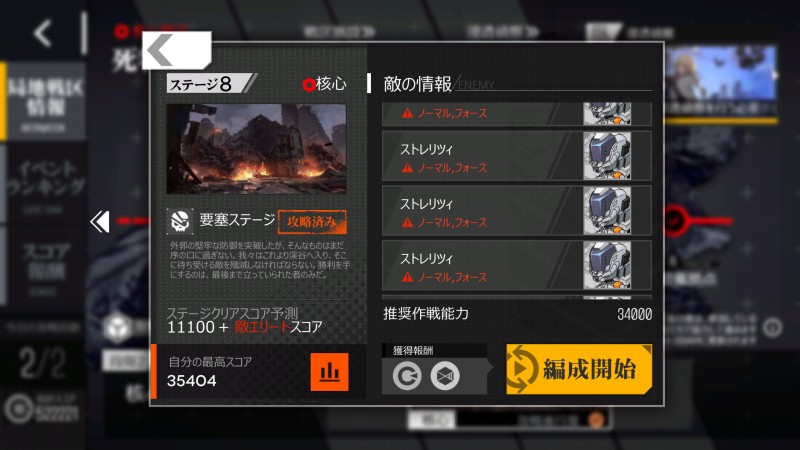The image size is (800, 450).
Task: Open the info circle at right edge
Action: point(772,327)
